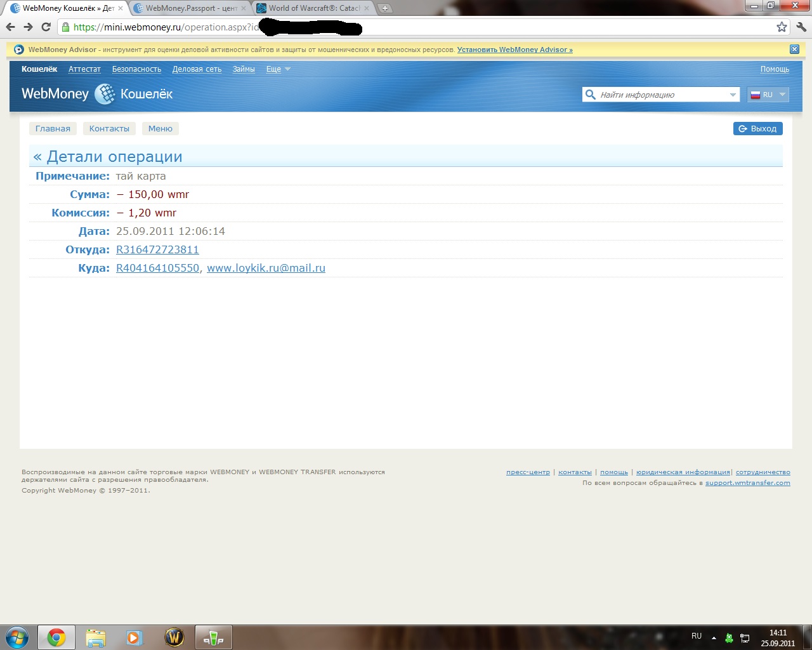
Task: Open the Аттестат navigation item
Action: (x=85, y=69)
